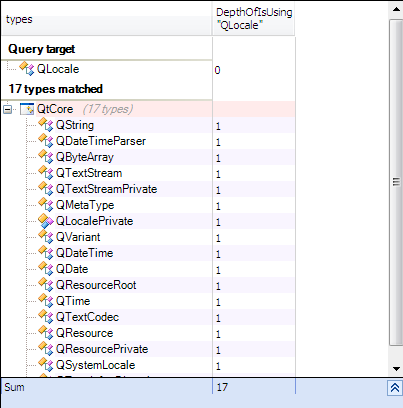403x408 pixels.
Task: Select the QMetaType type row
Action: (x=148, y=205)
